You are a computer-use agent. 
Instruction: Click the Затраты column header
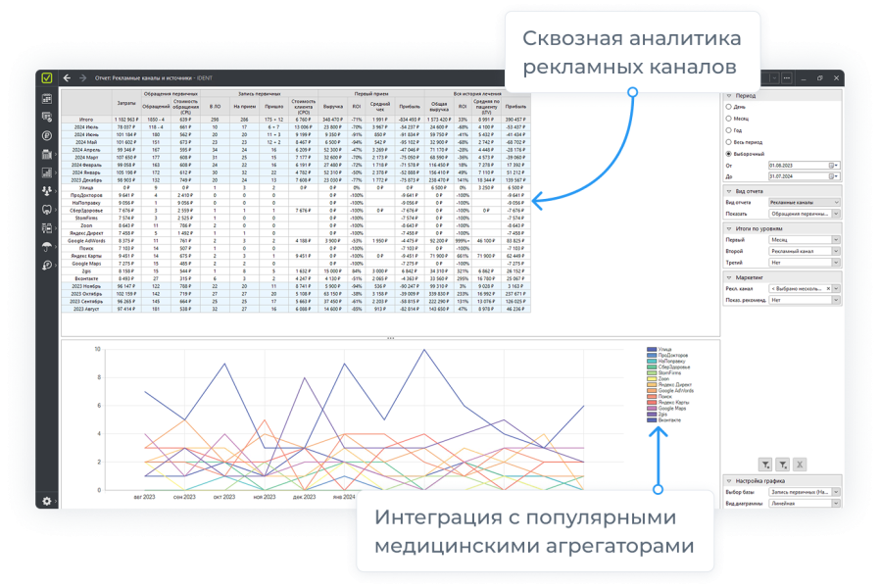(125, 103)
